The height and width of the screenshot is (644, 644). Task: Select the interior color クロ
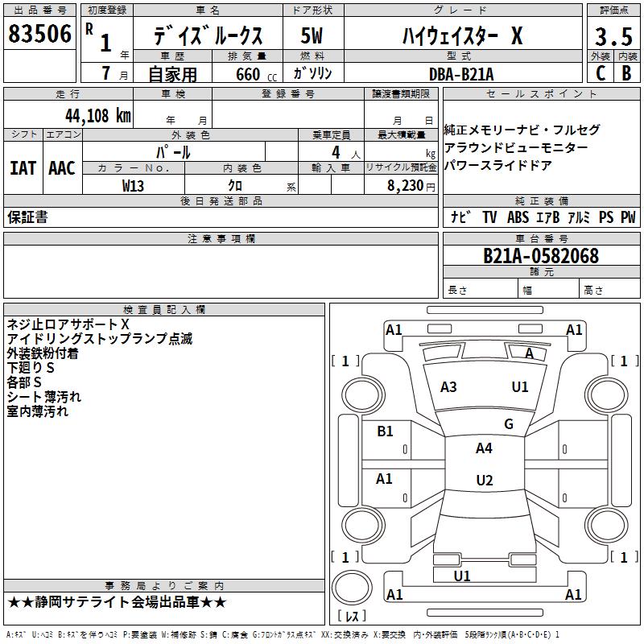point(235,185)
